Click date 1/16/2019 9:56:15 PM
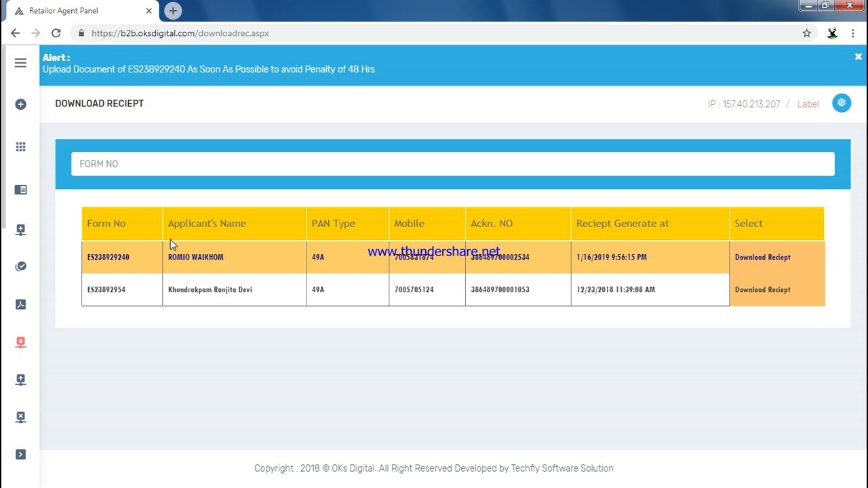The width and height of the screenshot is (868, 488). 612,258
